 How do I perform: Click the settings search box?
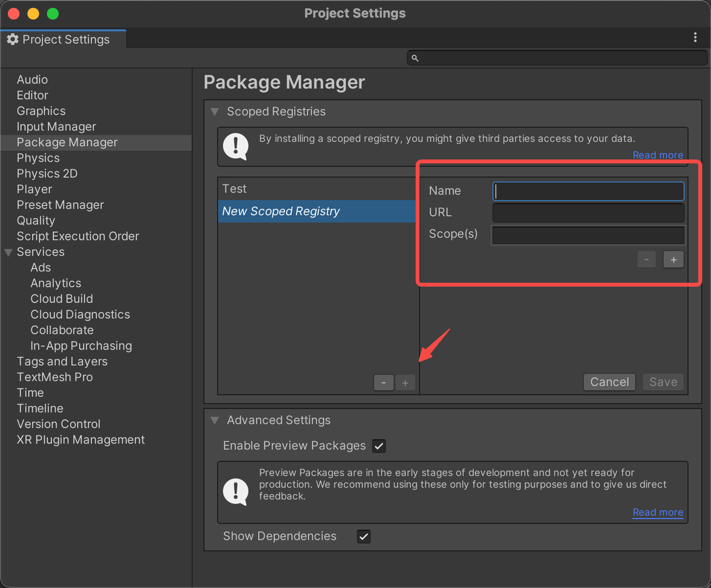point(557,58)
